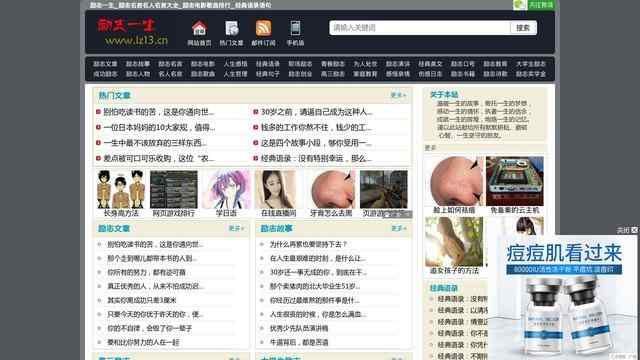Open 成功励志 navigation item
Screen dimensions: 640x360
[105, 74]
